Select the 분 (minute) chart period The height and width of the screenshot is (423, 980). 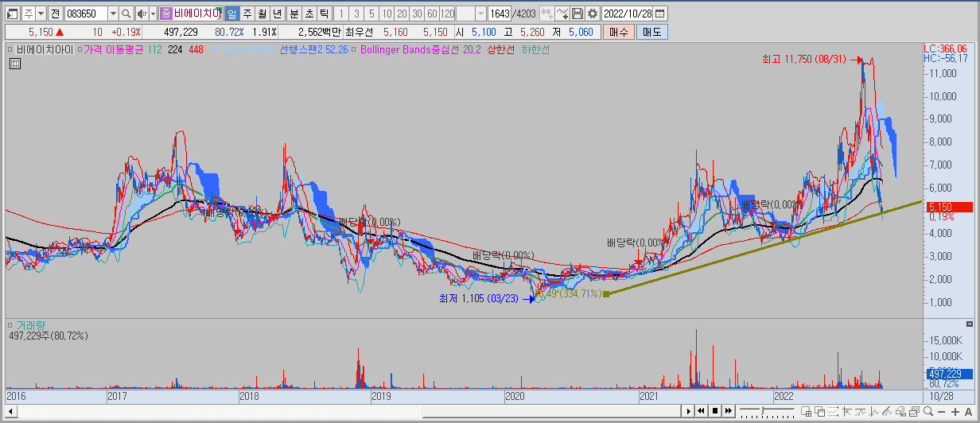294,14
